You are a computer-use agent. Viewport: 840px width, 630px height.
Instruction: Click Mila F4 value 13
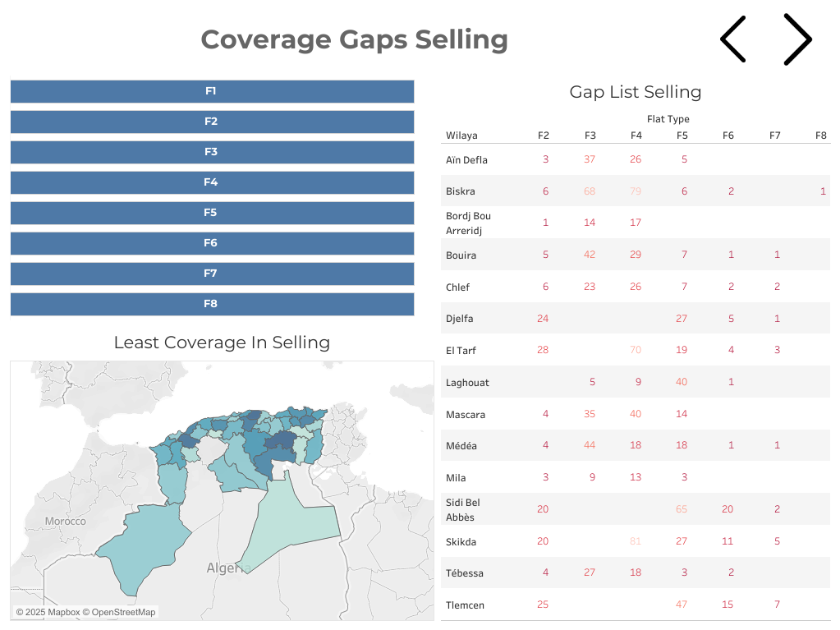click(x=636, y=476)
